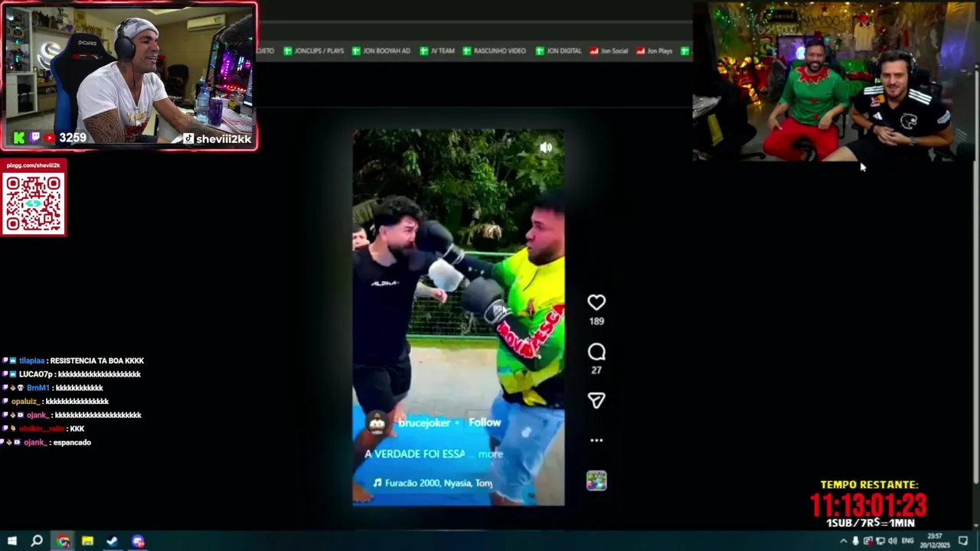Expand the caption with 'more'
980x551 pixels.
click(x=491, y=454)
